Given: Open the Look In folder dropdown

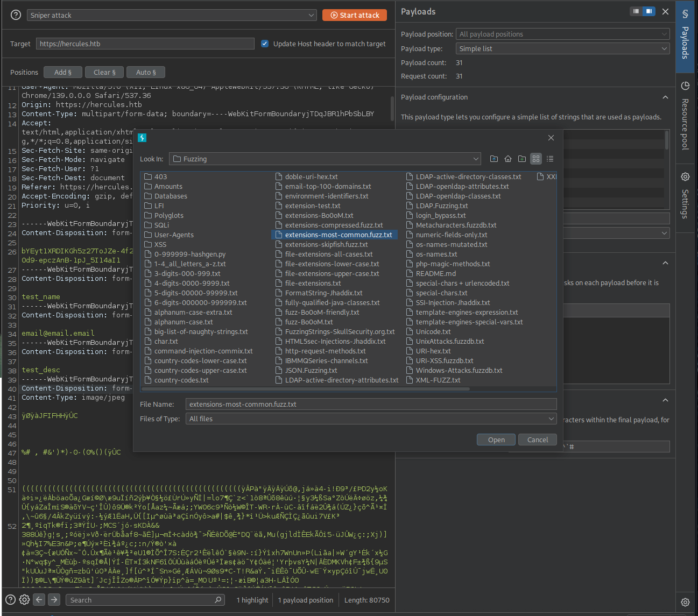Looking at the screenshot, I should [x=475, y=159].
